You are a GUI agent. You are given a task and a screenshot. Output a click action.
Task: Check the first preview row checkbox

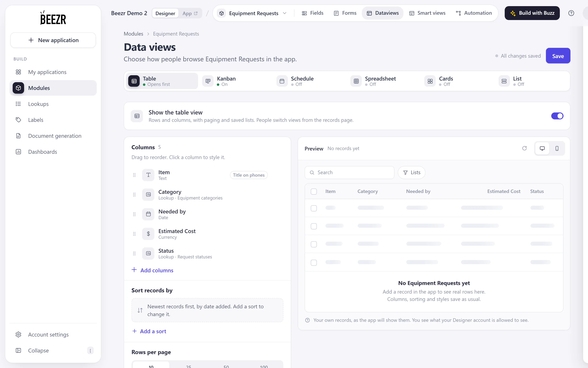click(x=314, y=208)
